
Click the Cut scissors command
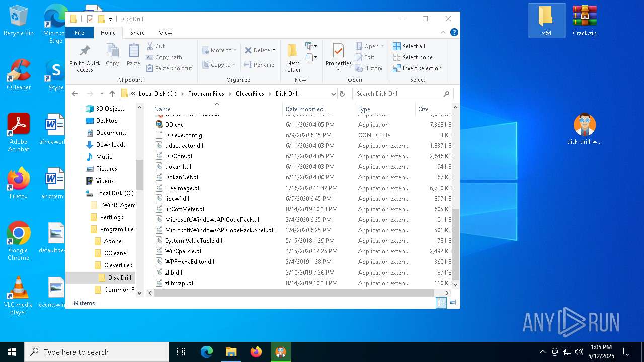pyautogui.click(x=156, y=46)
